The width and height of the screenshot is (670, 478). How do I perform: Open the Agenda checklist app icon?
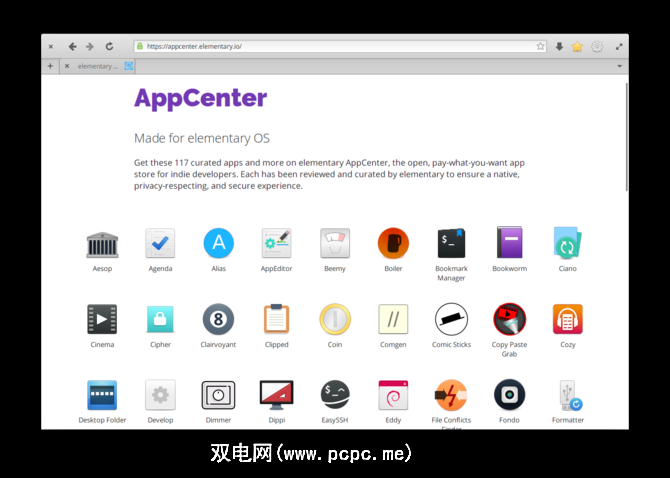[160, 243]
